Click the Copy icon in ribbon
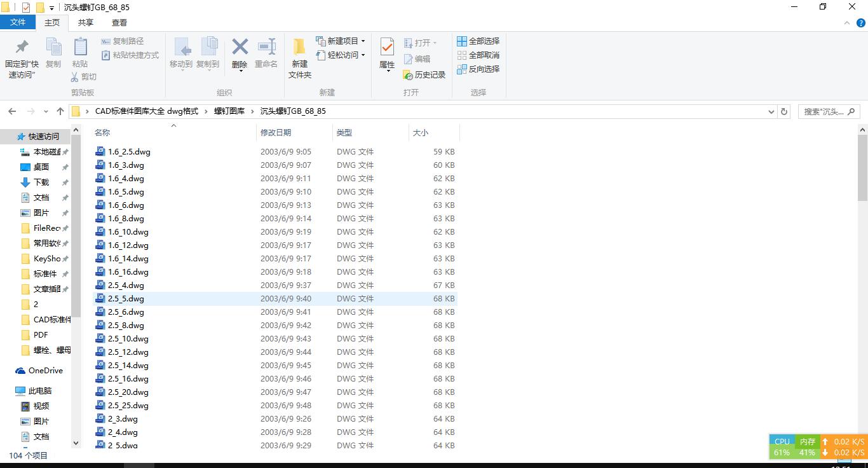Screen dimensions: 868x468 click(53, 47)
